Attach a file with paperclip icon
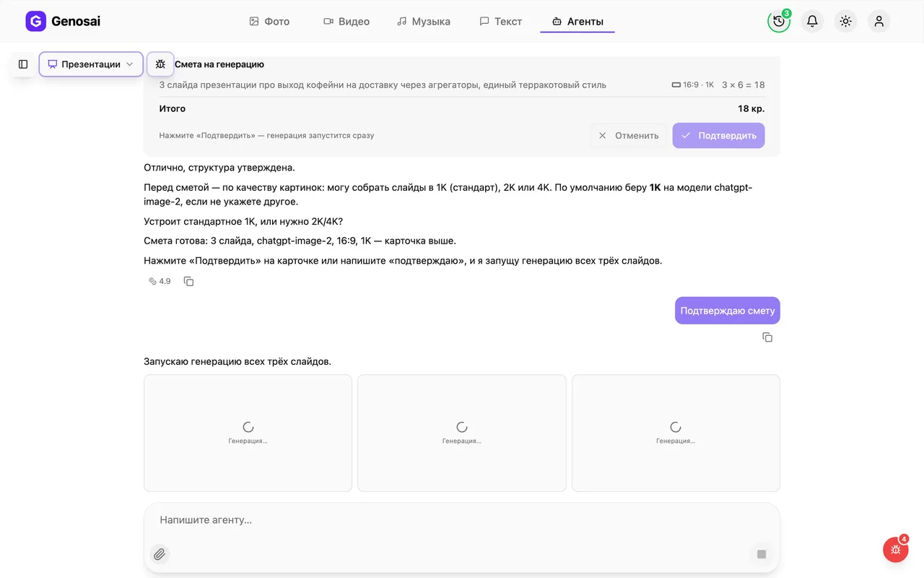This screenshot has width=924, height=578. point(160,554)
